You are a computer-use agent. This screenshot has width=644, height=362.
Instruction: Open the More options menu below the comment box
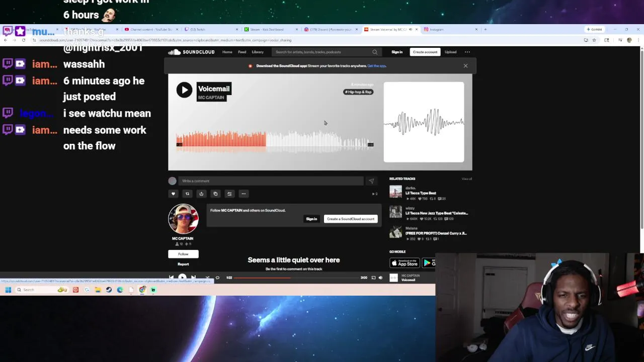click(244, 194)
